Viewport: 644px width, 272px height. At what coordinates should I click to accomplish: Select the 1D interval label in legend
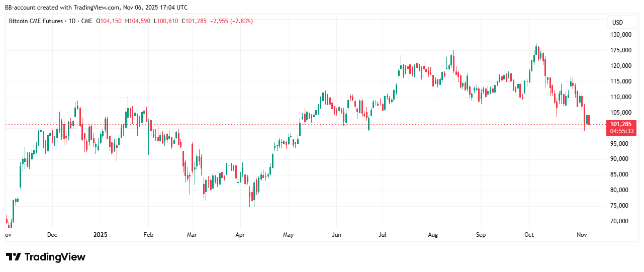(x=72, y=21)
